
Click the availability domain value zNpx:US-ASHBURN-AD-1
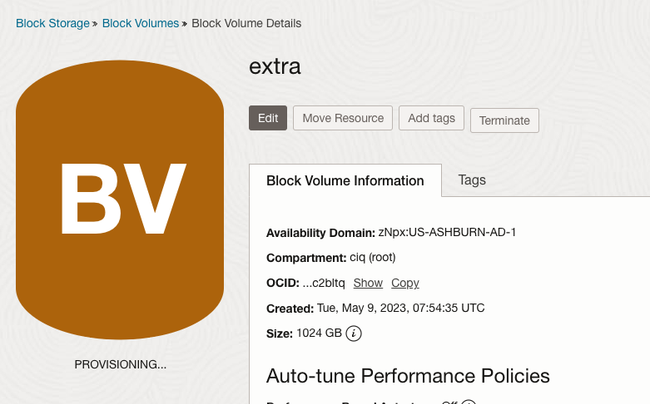[x=447, y=232]
